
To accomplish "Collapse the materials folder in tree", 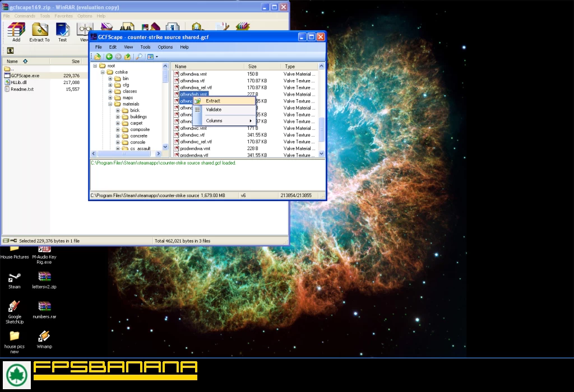I will click(x=110, y=104).
